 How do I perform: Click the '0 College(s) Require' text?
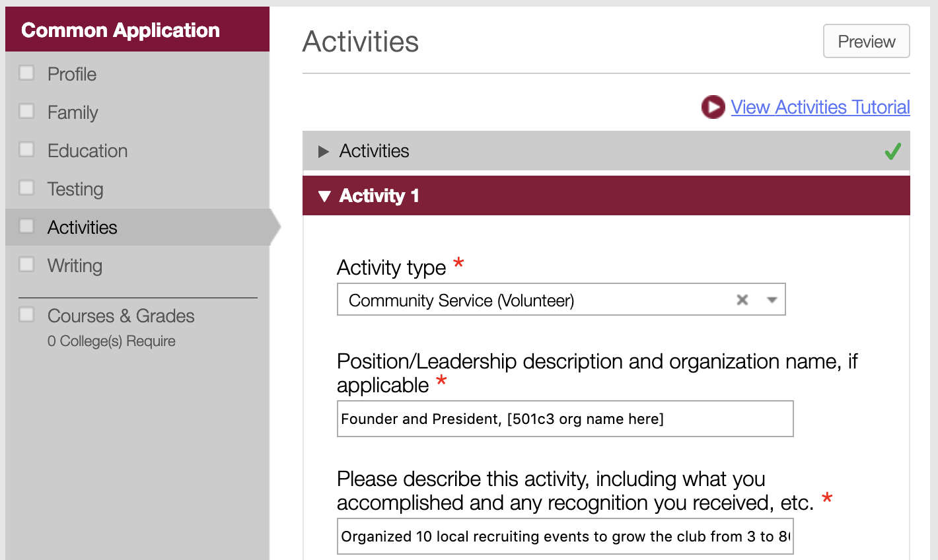point(112,341)
